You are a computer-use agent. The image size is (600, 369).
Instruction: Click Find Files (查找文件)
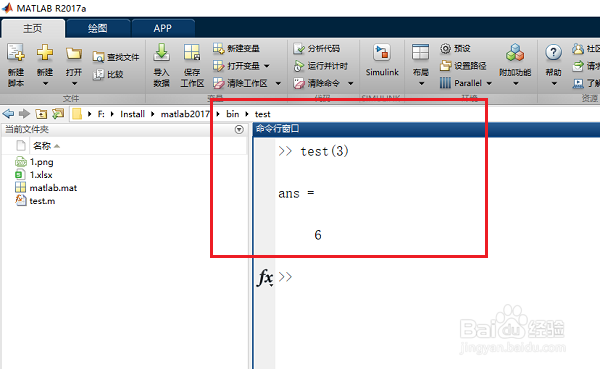(116, 57)
